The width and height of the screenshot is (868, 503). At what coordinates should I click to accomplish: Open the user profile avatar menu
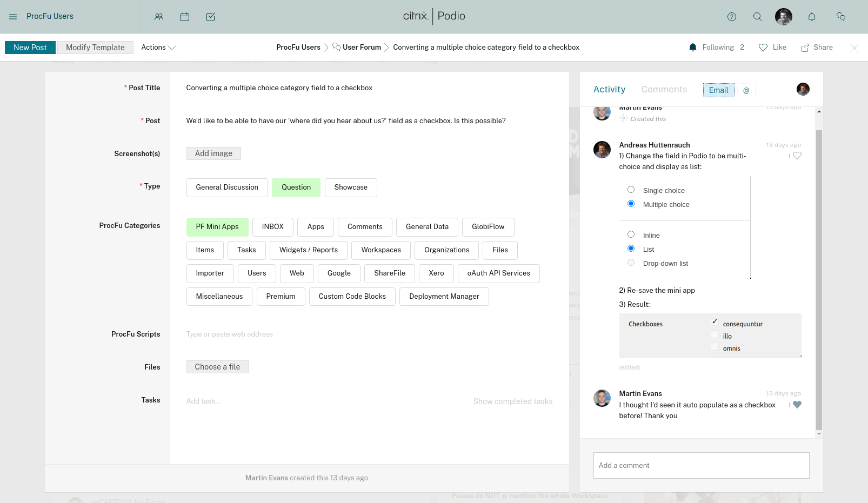click(784, 17)
